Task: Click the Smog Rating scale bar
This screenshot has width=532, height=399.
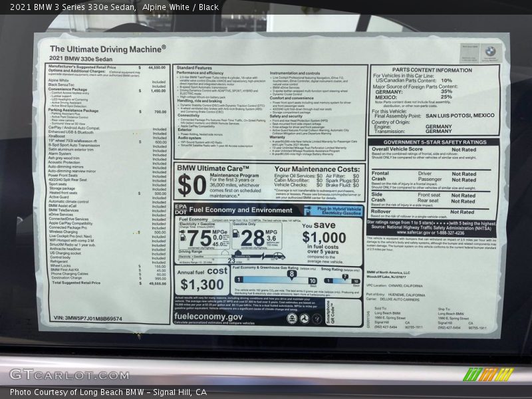Action: click(x=342, y=281)
